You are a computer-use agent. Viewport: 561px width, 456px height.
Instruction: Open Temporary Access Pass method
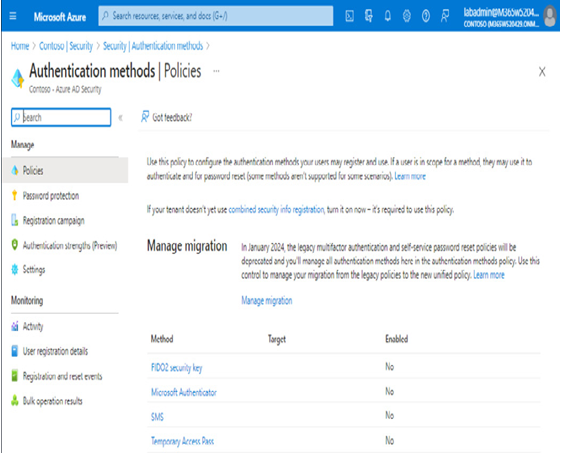tap(182, 441)
